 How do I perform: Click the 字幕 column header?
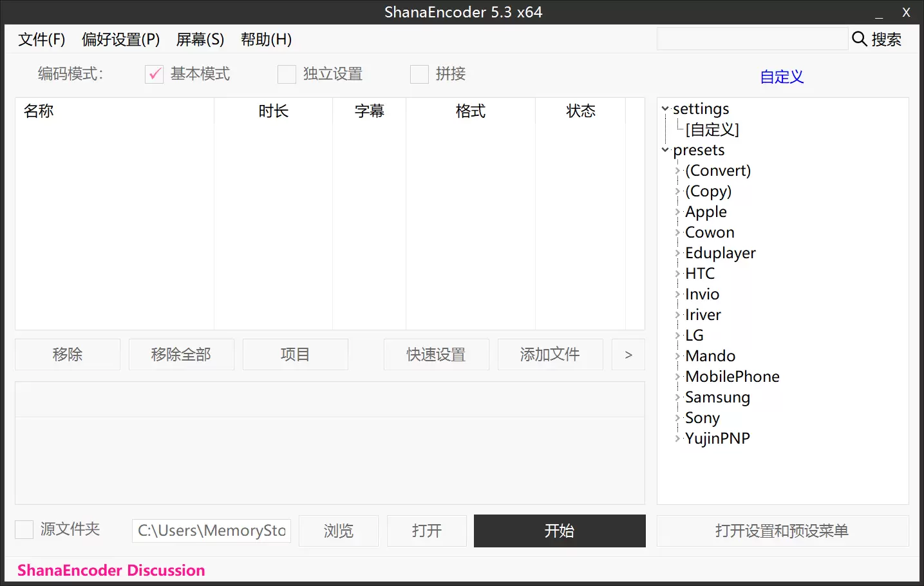(x=369, y=111)
